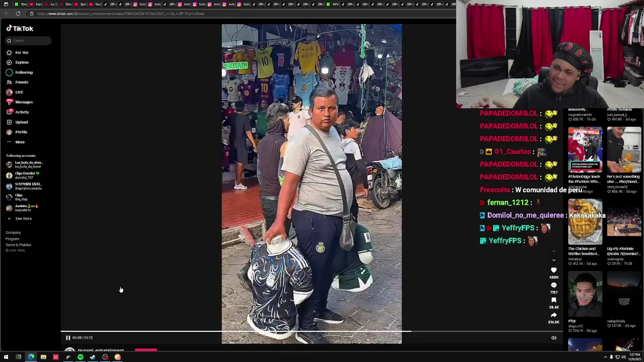The width and height of the screenshot is (644, 362).
Task: Open the Activity notifications
Action: pos(18,112)
